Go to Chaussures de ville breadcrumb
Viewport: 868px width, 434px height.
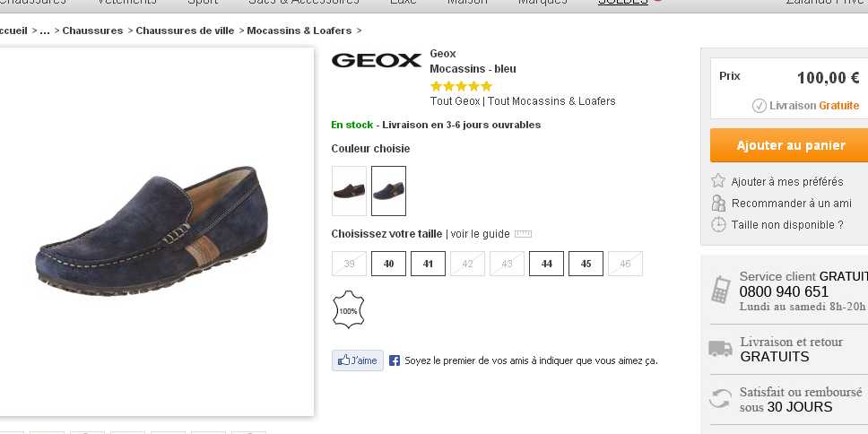[x=185, y=30]
